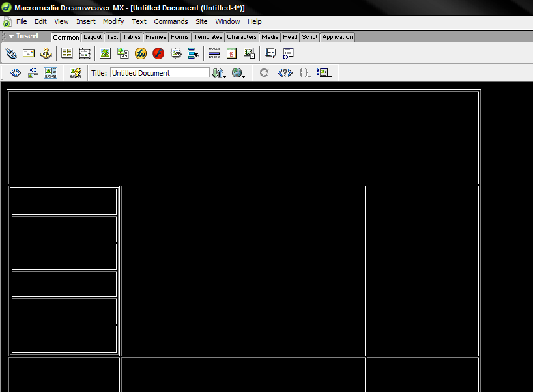
Task: Click the Refresh Design View icon
Action: coord(264,73)
